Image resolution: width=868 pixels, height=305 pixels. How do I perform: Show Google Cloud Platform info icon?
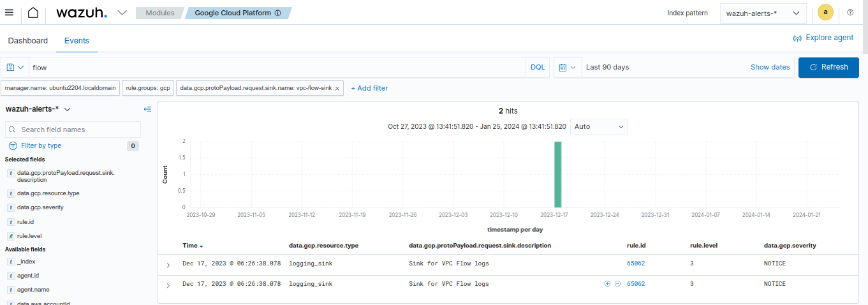277,13
